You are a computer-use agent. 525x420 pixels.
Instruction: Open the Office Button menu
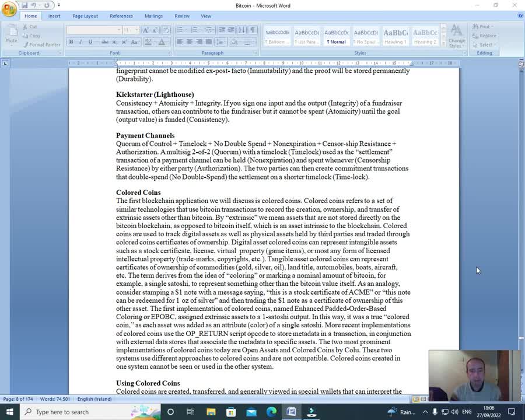coord(9,8)
